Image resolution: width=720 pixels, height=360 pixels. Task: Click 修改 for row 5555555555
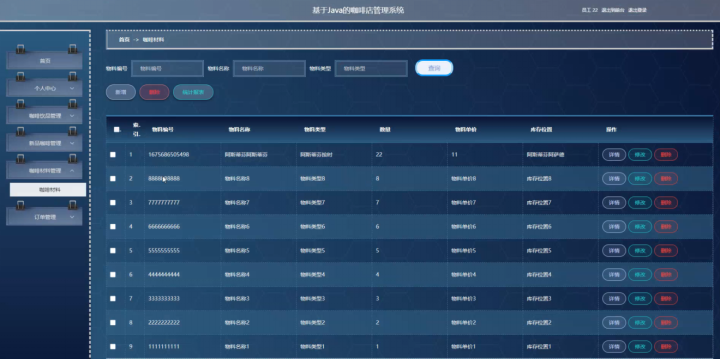tap(640, 251)
